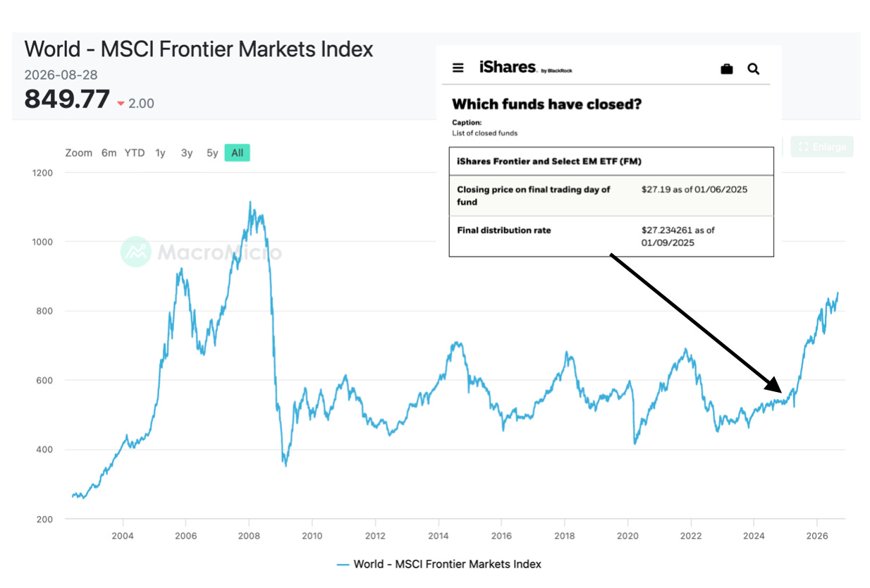Choose the 5y zoom option
This screenshot has width=870, height=588.
pyautogui.click(x=212, y=153)
